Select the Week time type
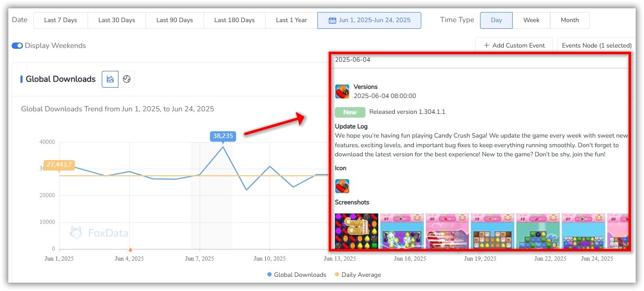This screenshot has height=291, width=644. [x=531, y=20]
